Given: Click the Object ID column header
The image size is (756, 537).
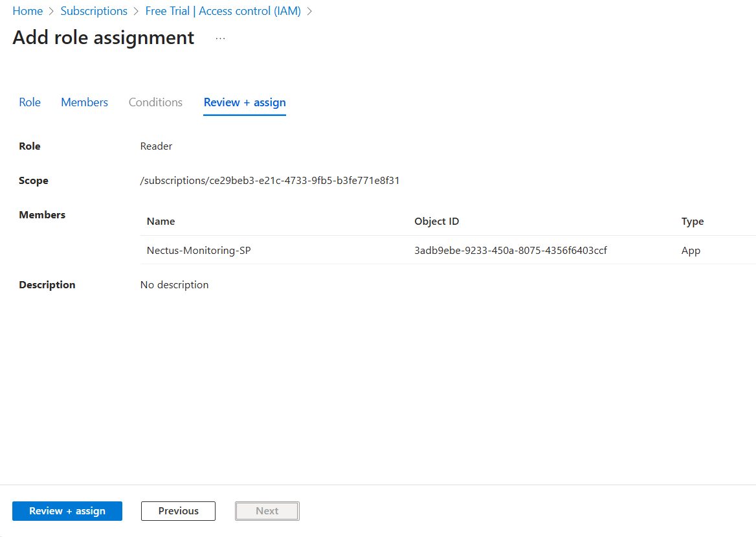Looking at the screenshot, I should (436, 222).
